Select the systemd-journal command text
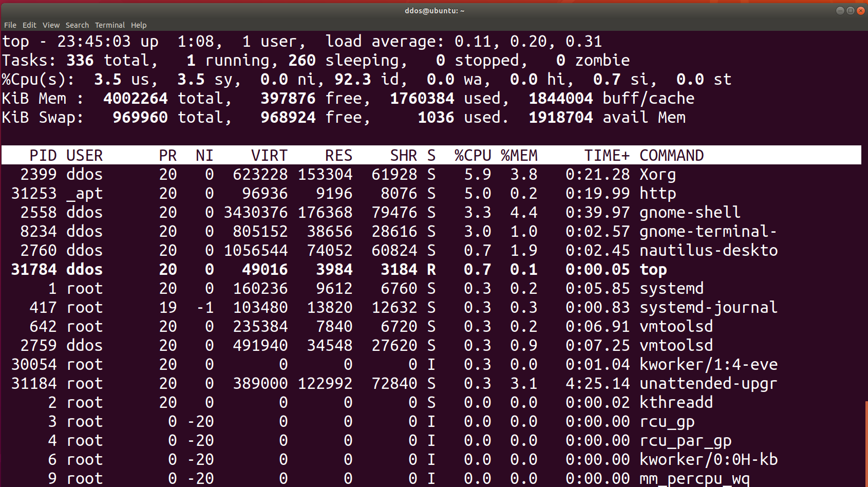This screenshot has height=487, width=868. [x=709, y=308]
